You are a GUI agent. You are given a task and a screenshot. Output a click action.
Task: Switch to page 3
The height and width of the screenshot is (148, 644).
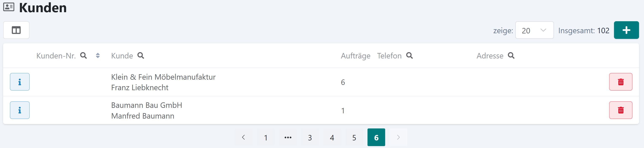(x=310, y=137)
